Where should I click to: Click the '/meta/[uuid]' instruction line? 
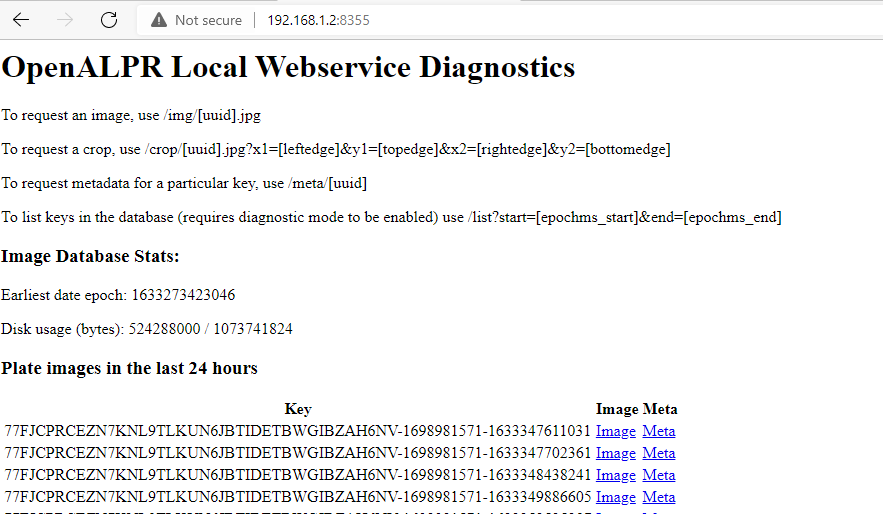pos(184,183)
